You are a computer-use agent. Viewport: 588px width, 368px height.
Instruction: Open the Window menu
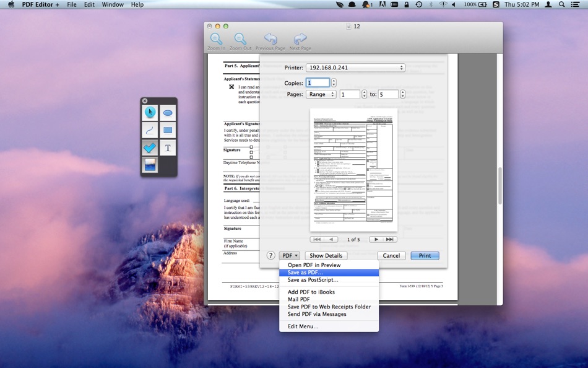[x=113, y=4]
